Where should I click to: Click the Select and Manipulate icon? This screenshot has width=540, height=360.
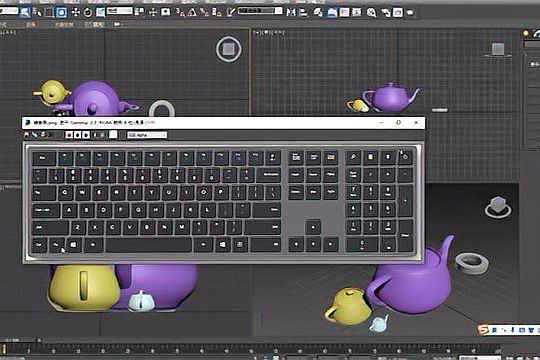click(153, 12)
